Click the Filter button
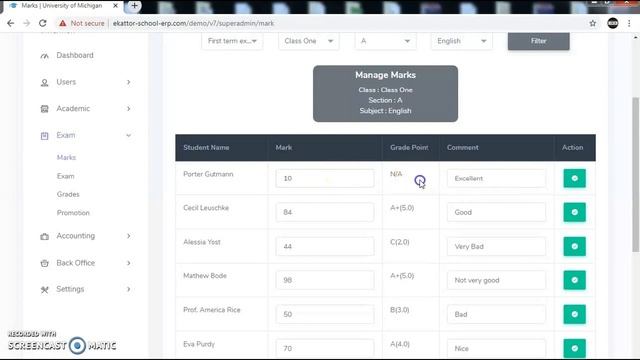 coord(538,41)
